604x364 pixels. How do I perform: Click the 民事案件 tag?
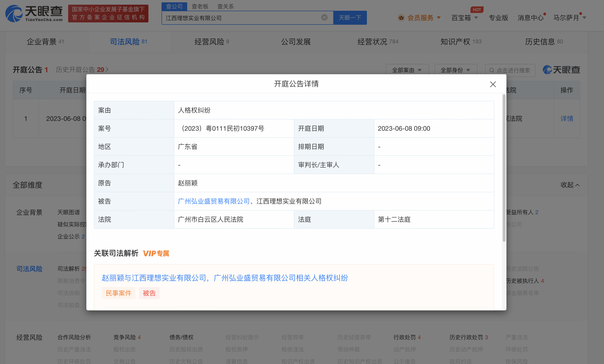(x=118, y=293)
